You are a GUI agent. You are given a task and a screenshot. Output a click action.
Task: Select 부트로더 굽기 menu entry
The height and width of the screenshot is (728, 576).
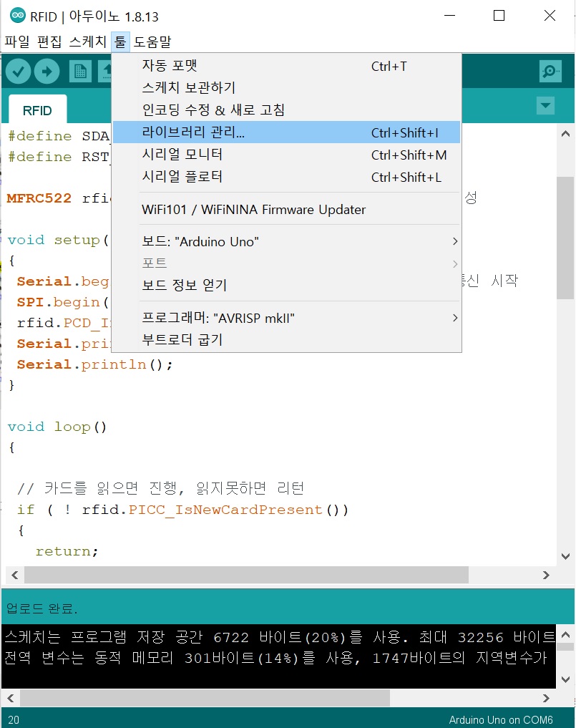coord(287,340)
